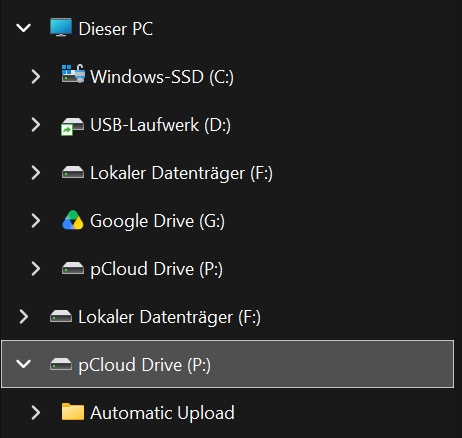
Task: Expand pCloud Drive (P:) nested under Dieser PC
Action: [x=36, y=268]
